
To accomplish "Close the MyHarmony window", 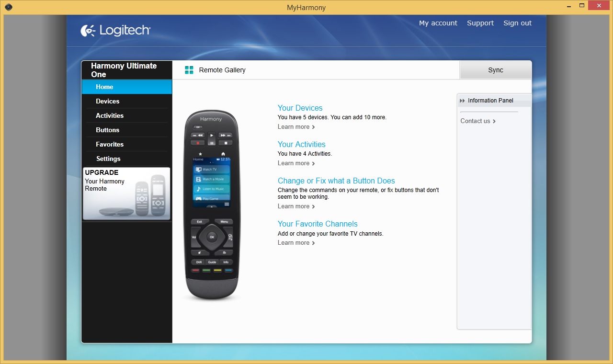I will [599, 6].
